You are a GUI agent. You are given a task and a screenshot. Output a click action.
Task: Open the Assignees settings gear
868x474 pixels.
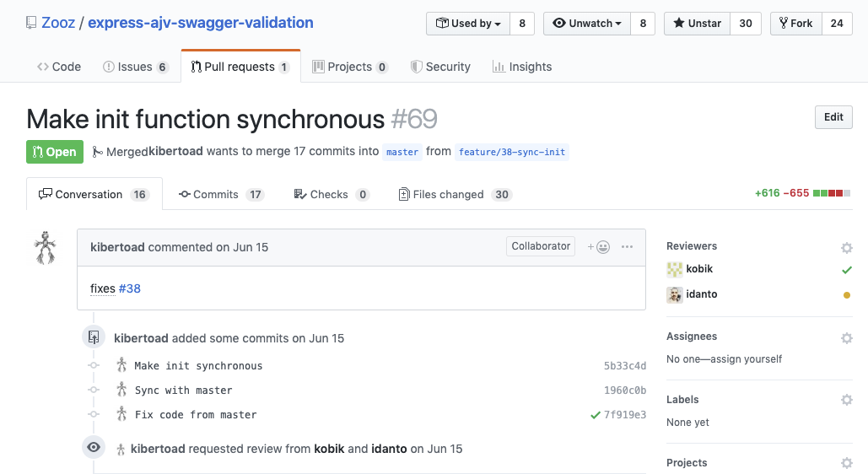846,337
